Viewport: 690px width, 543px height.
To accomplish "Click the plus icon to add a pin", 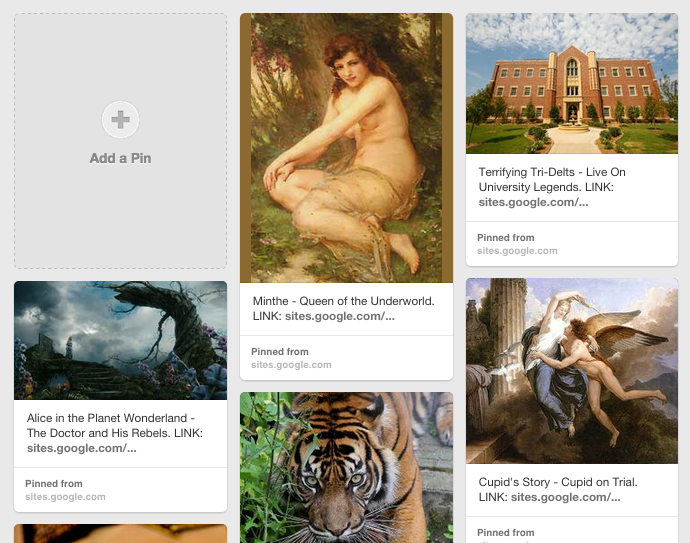I will click(x=120, y=120).
